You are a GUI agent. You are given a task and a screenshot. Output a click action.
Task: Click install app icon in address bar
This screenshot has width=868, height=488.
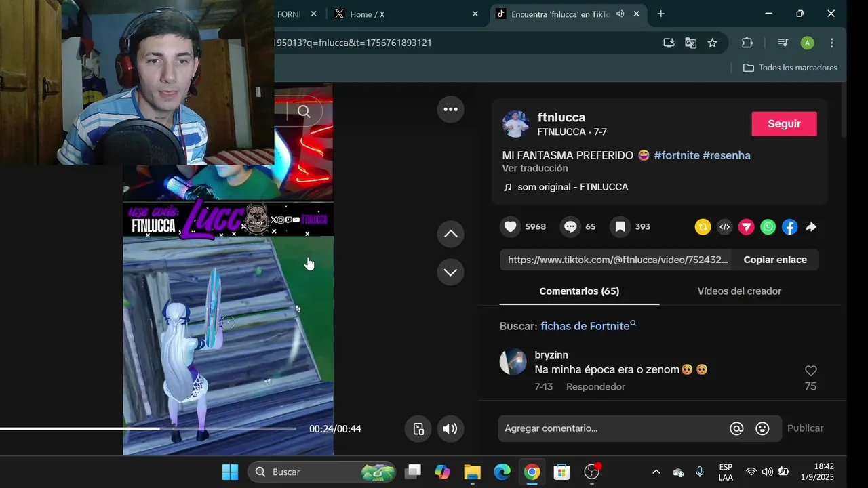(x=669, y=43)
